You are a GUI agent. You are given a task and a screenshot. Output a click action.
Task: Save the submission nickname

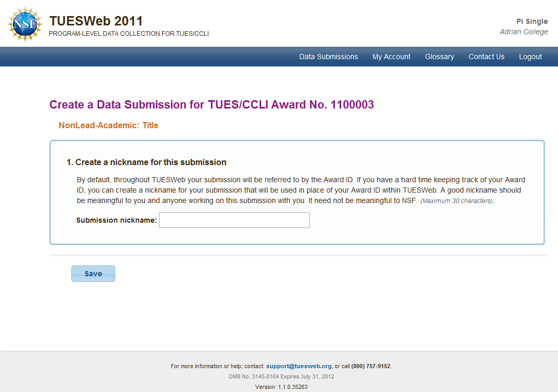tap(93, 274)
